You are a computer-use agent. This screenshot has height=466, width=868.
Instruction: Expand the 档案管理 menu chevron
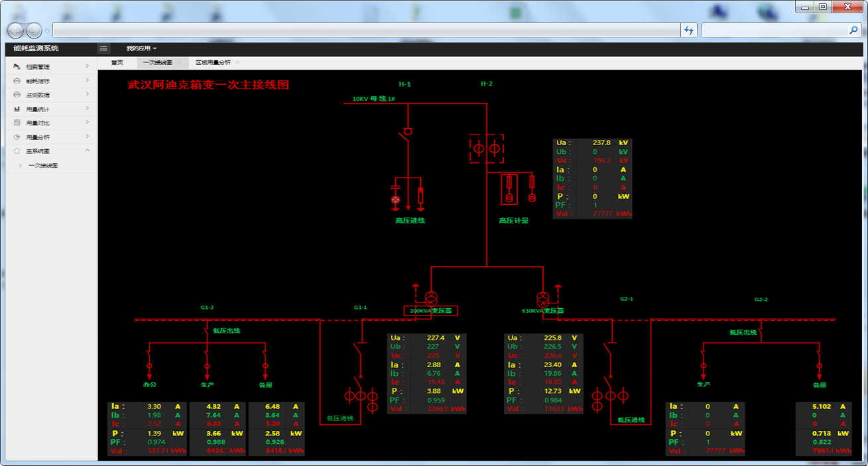point(88,66)
